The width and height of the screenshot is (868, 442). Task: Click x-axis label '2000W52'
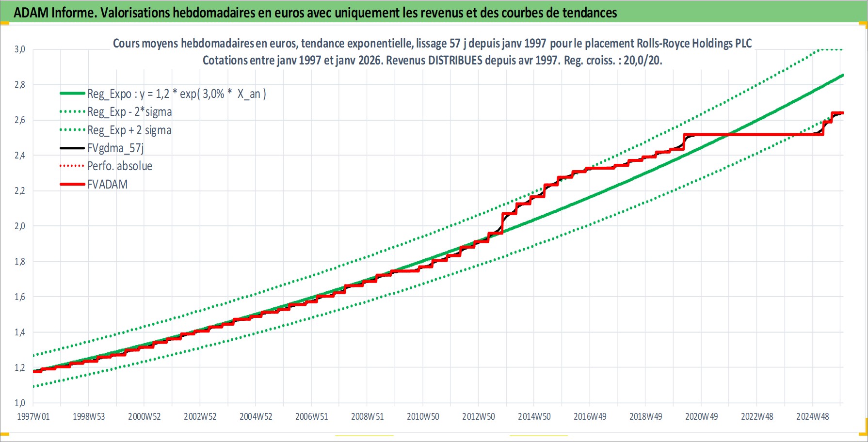click(145, 417)
